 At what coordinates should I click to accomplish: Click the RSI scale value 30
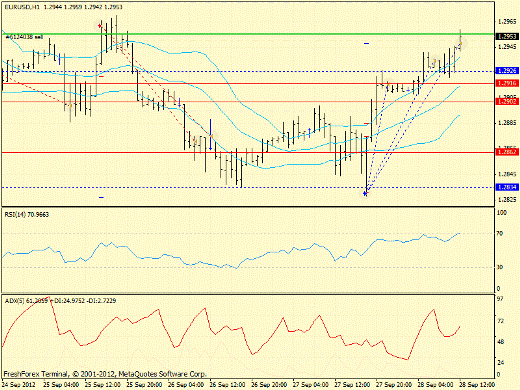[500, 267]
